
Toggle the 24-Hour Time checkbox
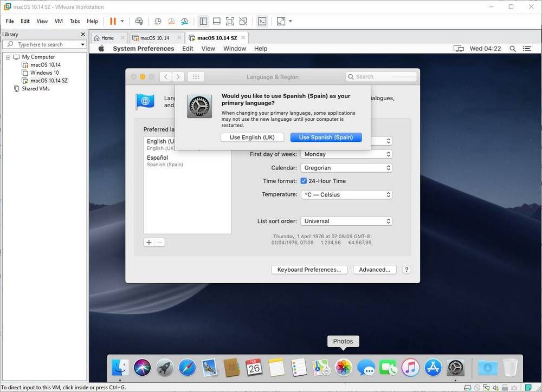pyautogui.click(x=304, y=181)
